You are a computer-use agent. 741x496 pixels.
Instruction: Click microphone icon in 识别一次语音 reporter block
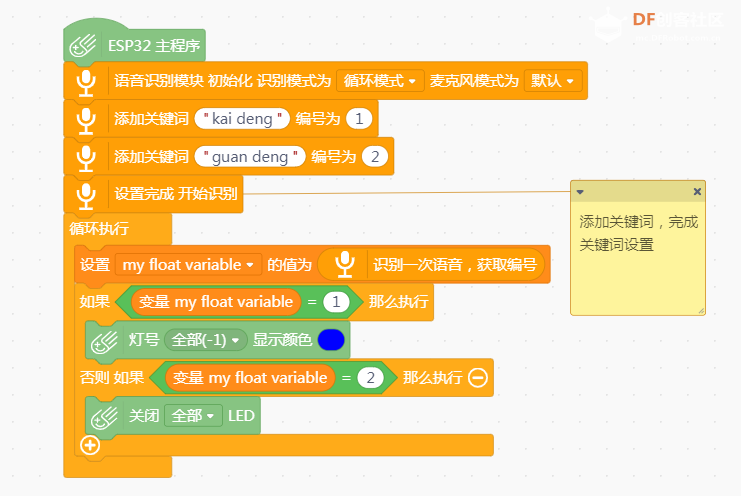click(345, 264)
